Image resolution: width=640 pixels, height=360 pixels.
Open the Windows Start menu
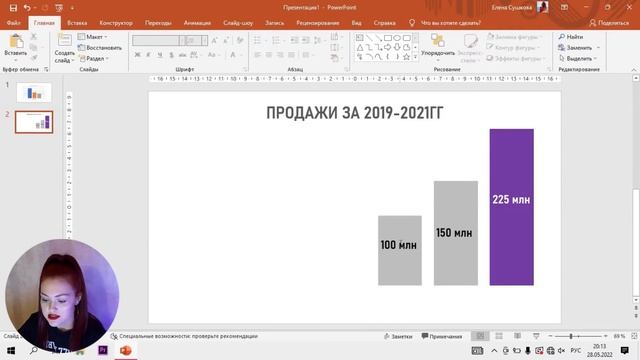[11, 351]
